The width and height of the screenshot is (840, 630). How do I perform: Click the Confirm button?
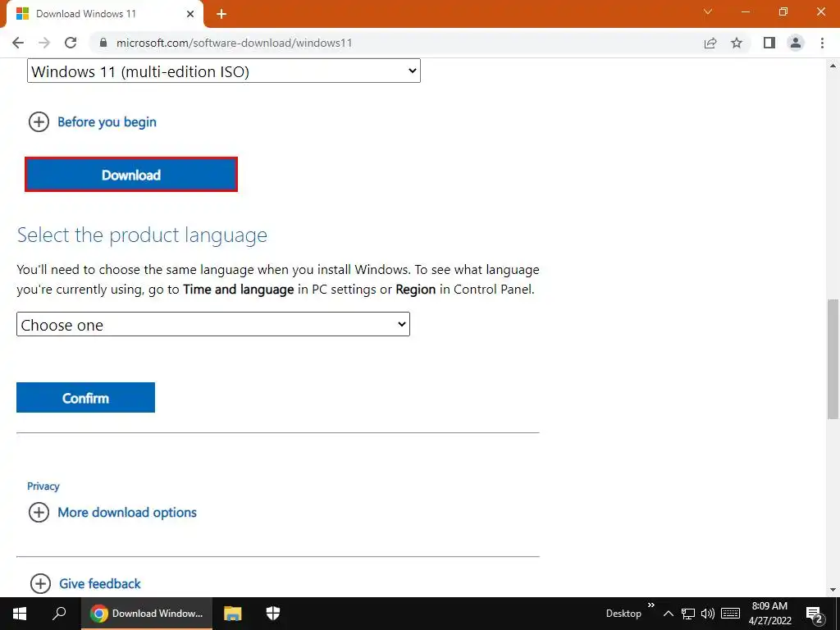pos(85,398)
